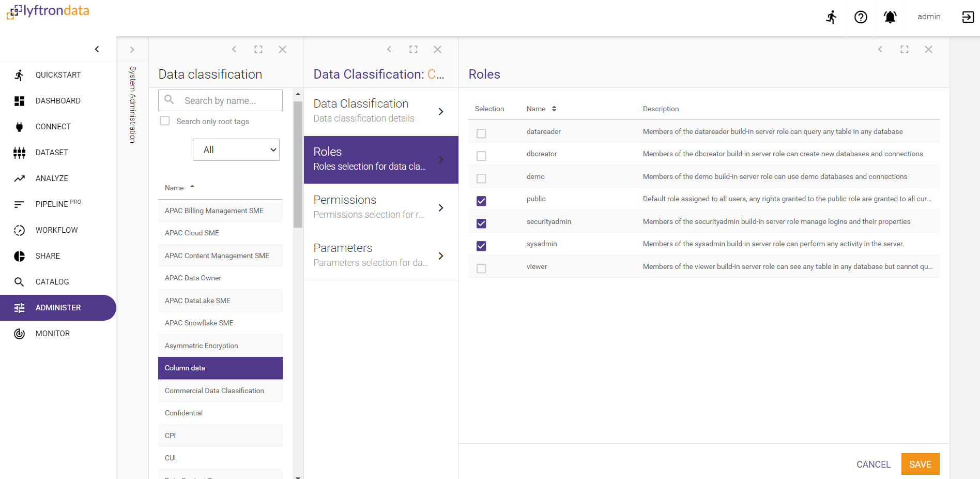
Task: Click the WORKFLOW sidebar icon
Action: 19,230
